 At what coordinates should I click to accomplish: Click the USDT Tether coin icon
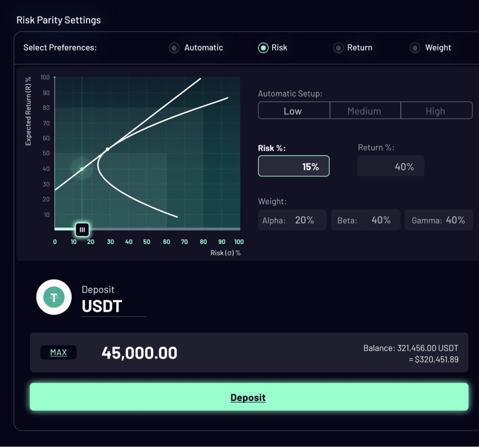pos(54,297)
